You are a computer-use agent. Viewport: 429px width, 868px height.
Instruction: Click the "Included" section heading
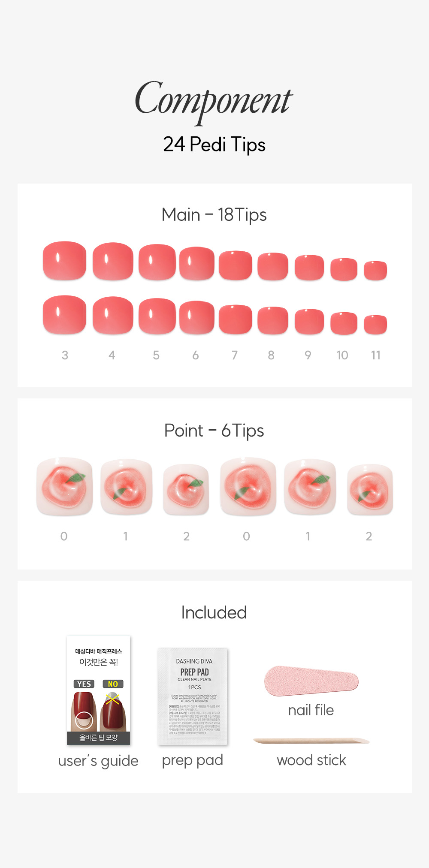tap(214, 612)
